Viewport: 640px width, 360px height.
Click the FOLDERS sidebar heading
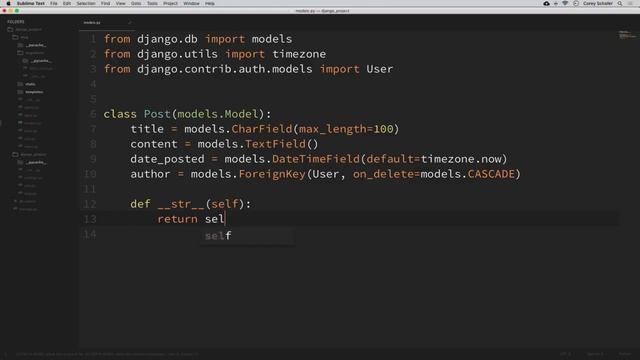point(16,22)
